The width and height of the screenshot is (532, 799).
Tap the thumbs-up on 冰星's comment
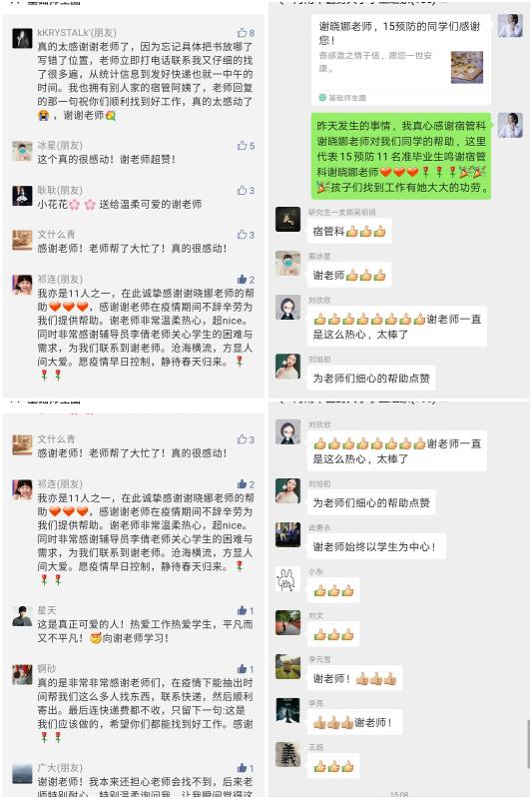coord(242,145)
